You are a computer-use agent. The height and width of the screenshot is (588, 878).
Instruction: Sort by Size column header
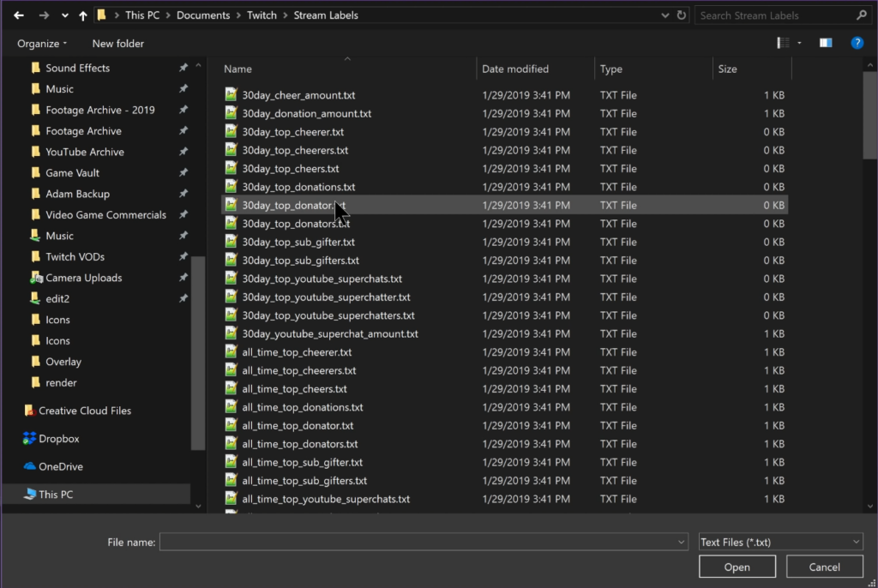[x=727, y=69]
